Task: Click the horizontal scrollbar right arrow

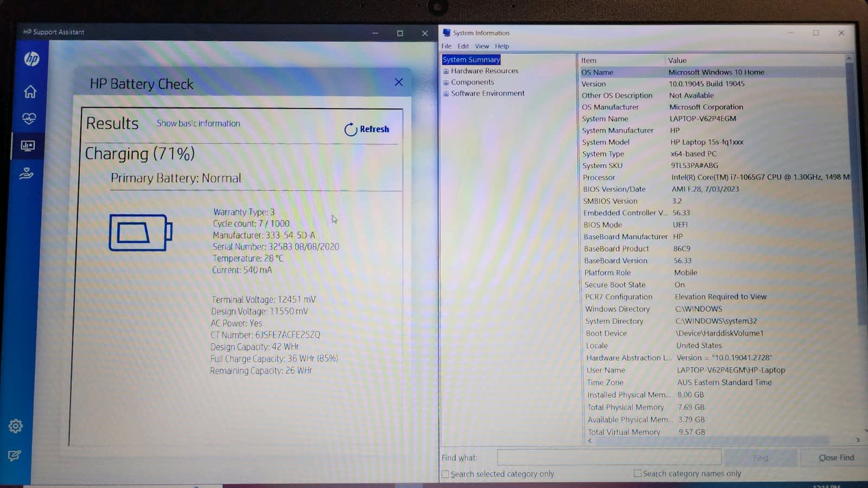Action: point(858,440)
